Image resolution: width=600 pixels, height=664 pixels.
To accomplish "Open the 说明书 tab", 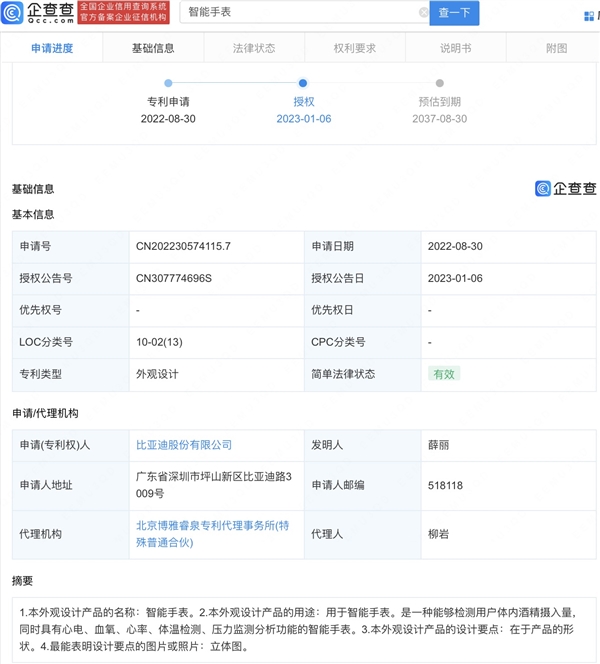I will click(455, 48).
